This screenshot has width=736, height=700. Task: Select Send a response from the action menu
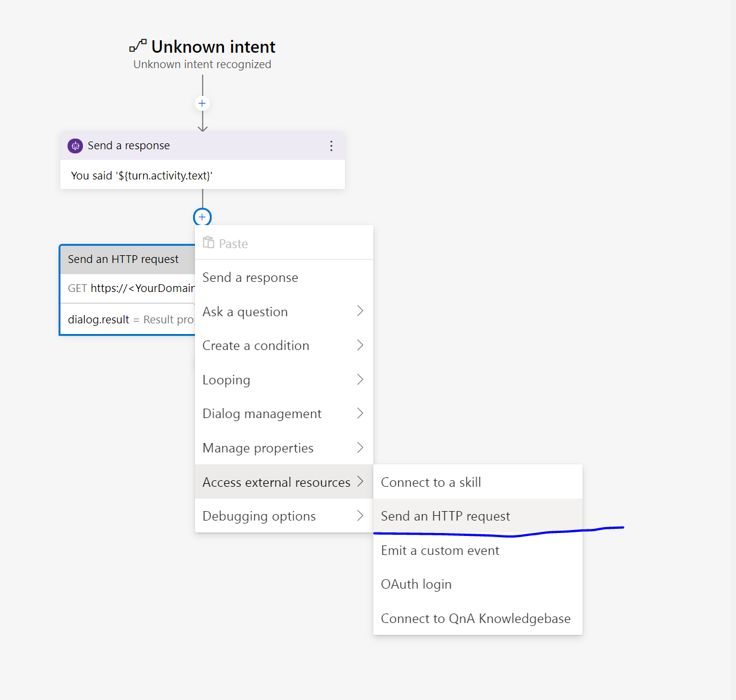coord(250,277)
